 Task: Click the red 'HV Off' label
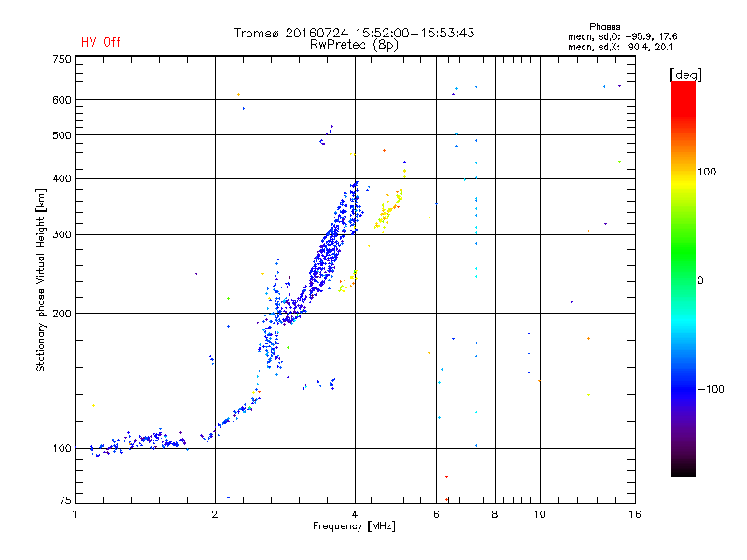click(x=101, y=42)
